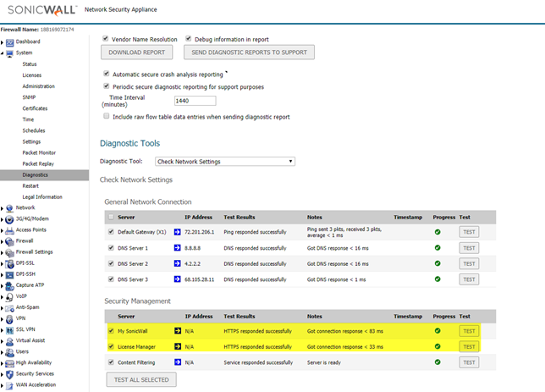Click the green progress indicator for DNS Server 3
This screenshot has width=545, height=392.
pyautogui.click(x=437, y=279)
